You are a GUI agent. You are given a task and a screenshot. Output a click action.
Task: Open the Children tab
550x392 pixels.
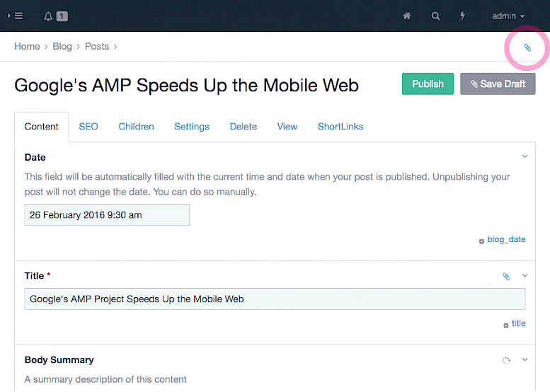[136, 127]
